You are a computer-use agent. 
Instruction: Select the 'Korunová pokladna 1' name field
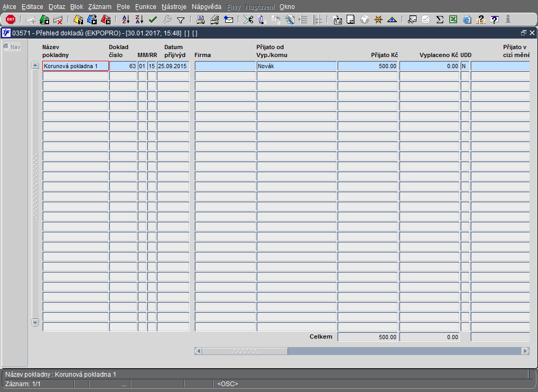pyautogui.click(x=76, y=66)
